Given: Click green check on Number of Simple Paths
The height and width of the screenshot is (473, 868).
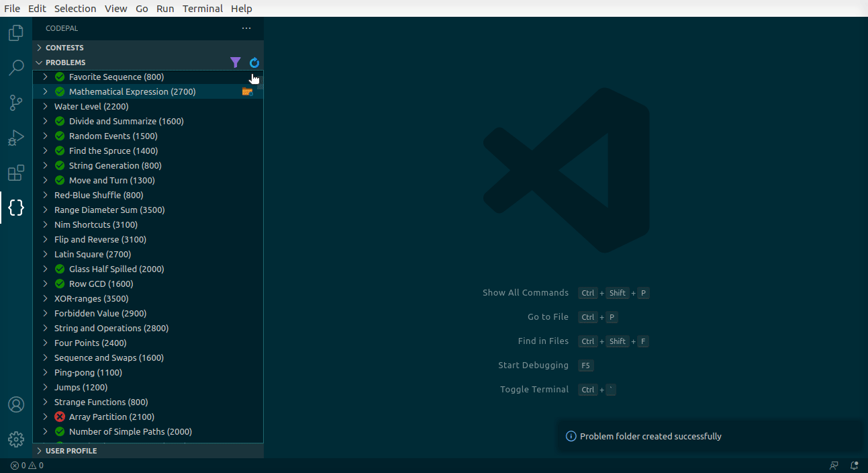Looking at the screenshot, I should coord(60,431).
